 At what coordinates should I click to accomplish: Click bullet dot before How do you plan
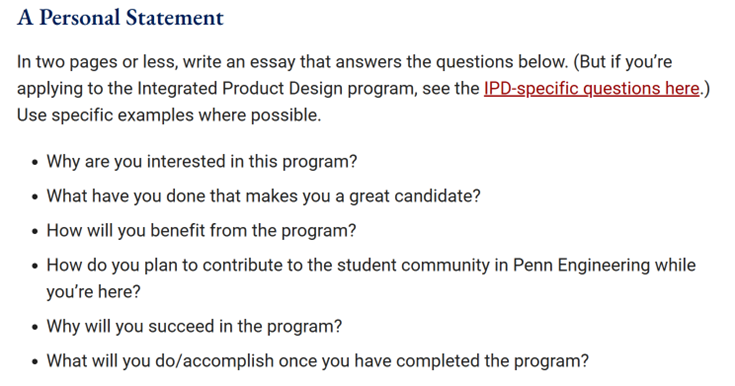click(35, 266)
